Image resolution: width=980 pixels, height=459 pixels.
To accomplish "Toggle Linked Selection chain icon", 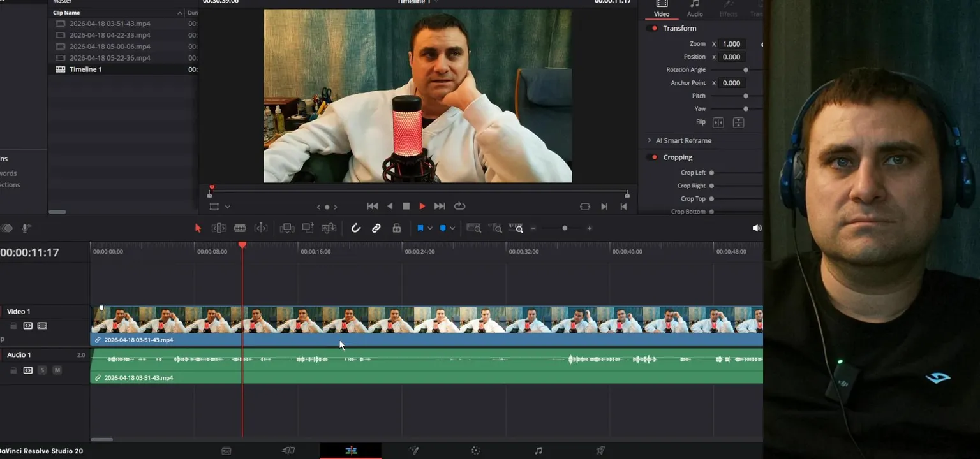I will tap(376, 228).
